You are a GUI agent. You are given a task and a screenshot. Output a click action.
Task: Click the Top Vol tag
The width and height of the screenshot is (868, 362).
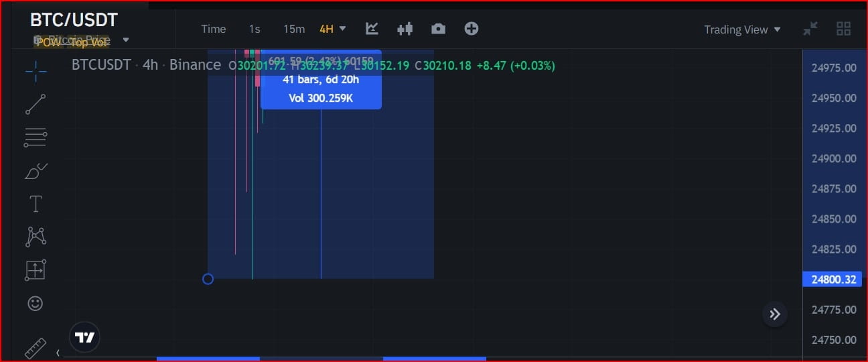tap(88, 42)
